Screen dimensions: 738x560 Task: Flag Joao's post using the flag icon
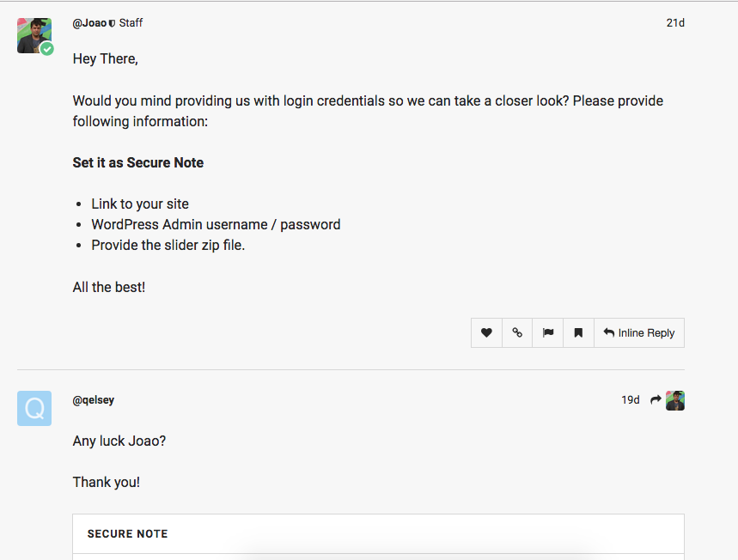pos(548,332)
